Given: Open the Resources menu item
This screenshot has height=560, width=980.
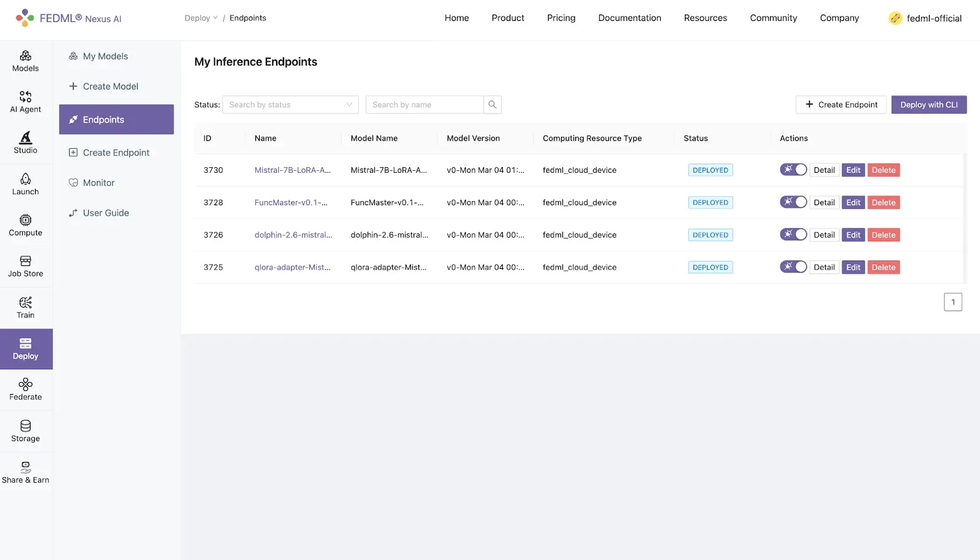Looking at the screenshot, I should [706, 18].
